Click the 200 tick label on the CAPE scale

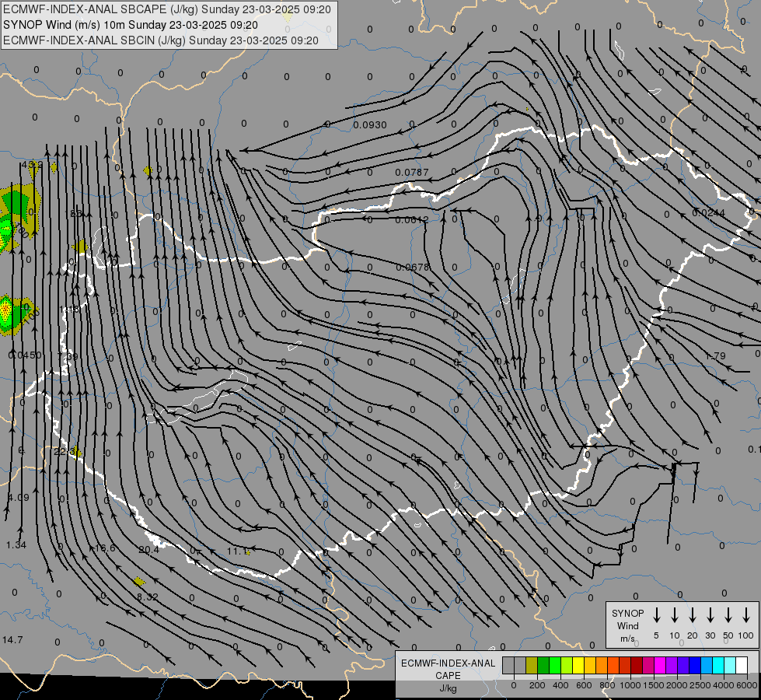(537, 685)
